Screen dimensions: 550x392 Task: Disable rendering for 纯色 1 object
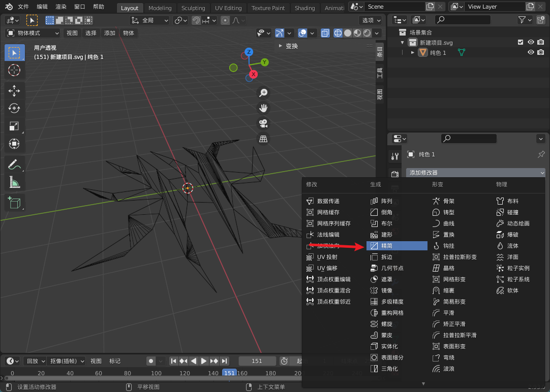(541, 52)
